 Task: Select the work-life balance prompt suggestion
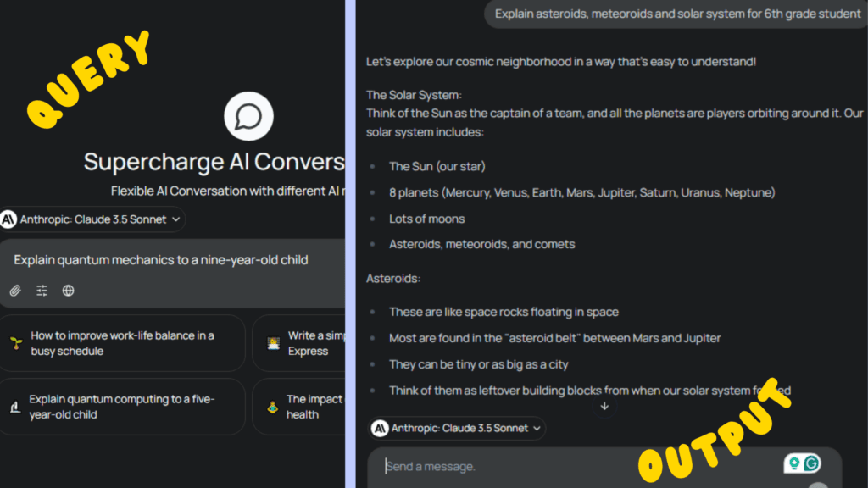tap(122, 343)
